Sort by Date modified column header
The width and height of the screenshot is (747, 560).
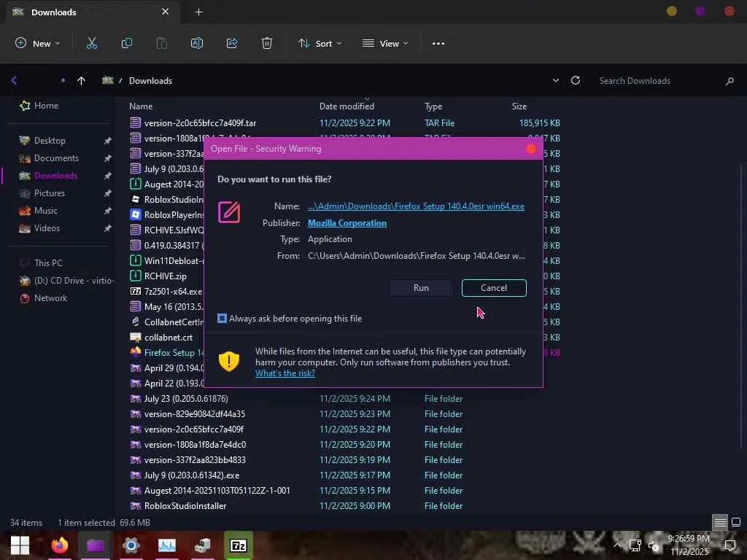[347, 106]
